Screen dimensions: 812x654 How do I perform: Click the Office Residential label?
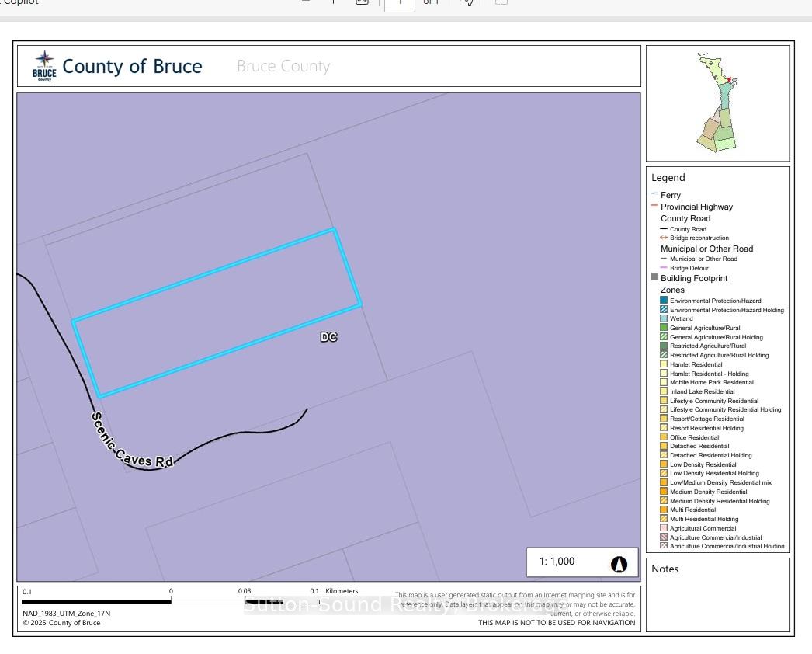(695, 437)
